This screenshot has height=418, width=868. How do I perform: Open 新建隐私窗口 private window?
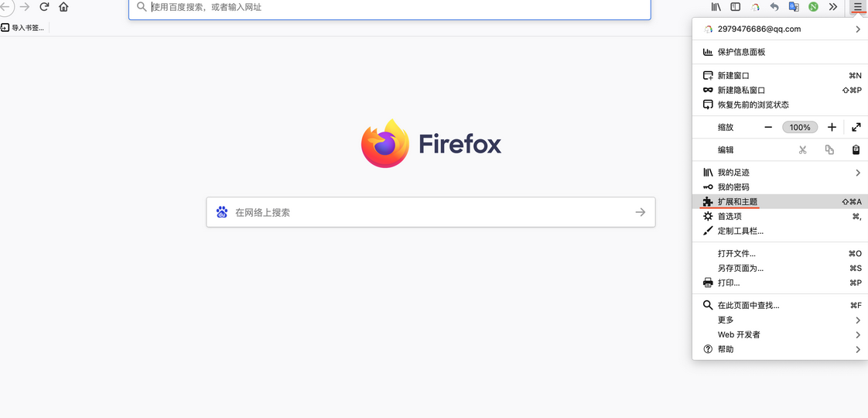[780, 90]
